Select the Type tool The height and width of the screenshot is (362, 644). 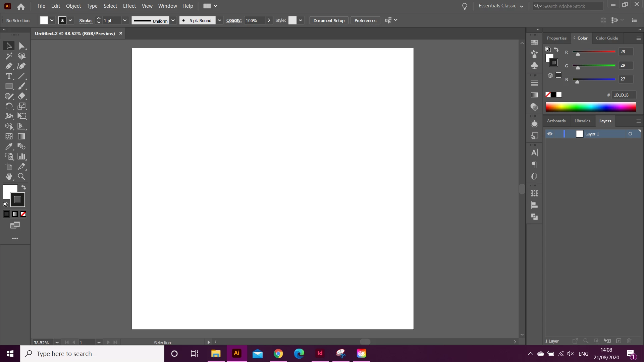9,76
